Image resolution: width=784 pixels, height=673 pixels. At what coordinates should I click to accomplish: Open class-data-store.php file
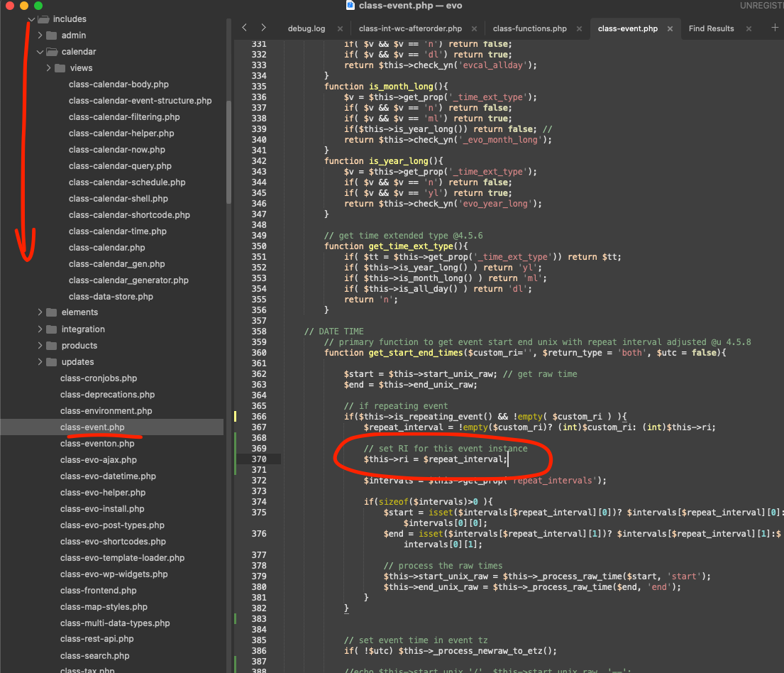pyautogui.click(x=111, y=297)
